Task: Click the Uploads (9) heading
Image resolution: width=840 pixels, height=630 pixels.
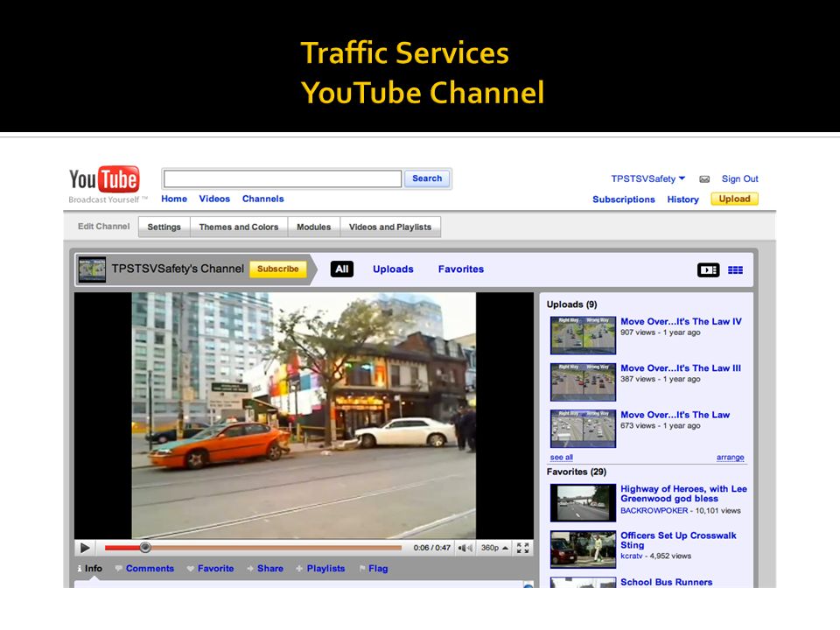Action: pos(571,304)
